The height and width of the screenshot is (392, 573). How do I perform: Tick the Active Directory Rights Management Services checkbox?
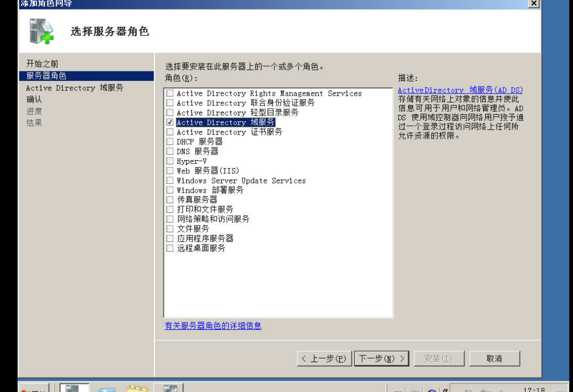[170, 93]
